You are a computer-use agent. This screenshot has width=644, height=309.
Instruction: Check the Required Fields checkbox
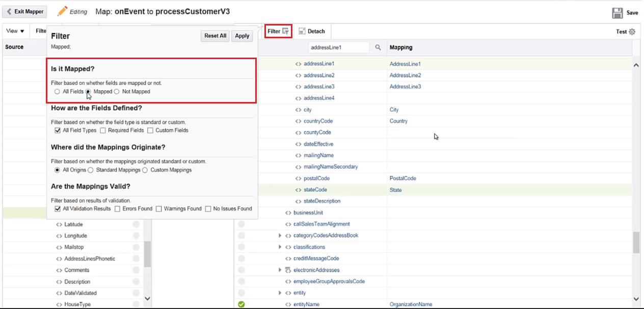103,131
